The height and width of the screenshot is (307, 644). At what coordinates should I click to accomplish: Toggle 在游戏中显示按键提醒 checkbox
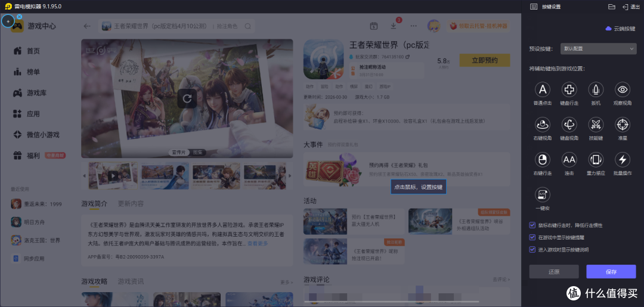[532, 237]
